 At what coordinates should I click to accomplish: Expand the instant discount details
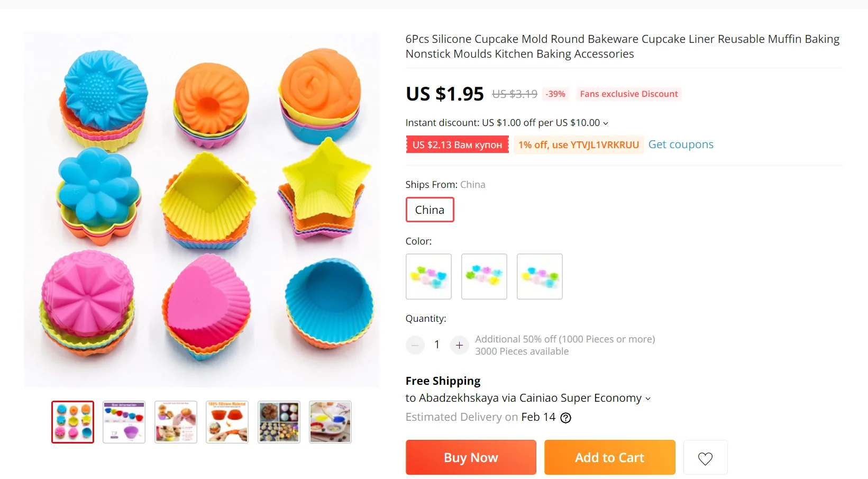[606, 123]
